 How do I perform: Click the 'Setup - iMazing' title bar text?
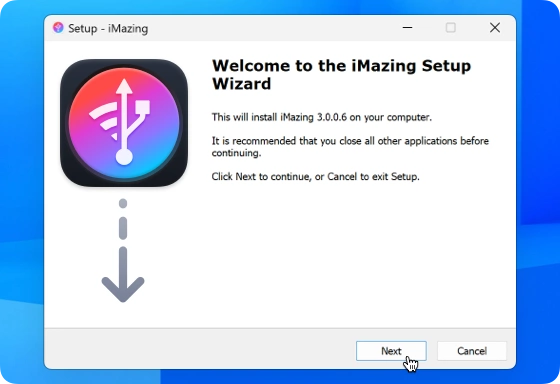click(108, 28)
